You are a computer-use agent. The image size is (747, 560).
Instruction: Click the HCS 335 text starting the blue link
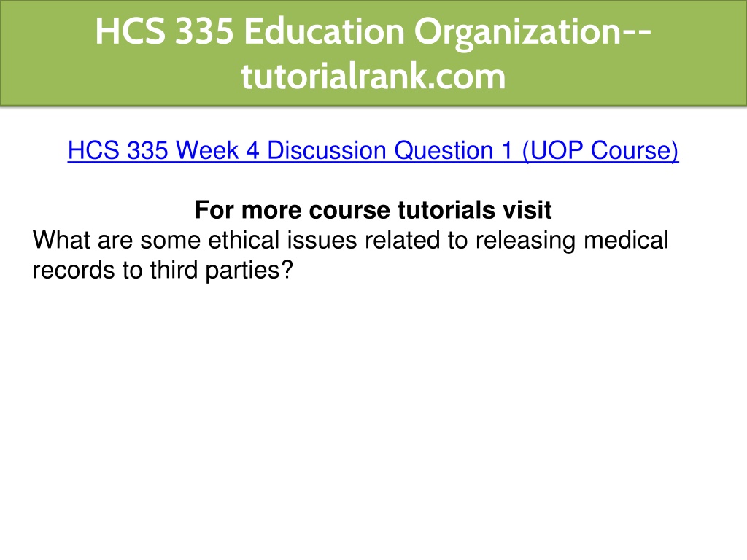[117, 150]
